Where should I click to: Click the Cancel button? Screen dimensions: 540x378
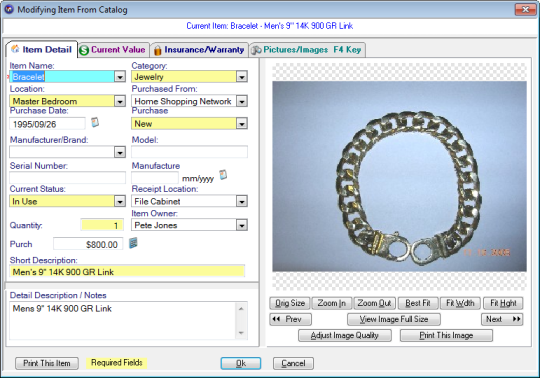click(293, 363)
